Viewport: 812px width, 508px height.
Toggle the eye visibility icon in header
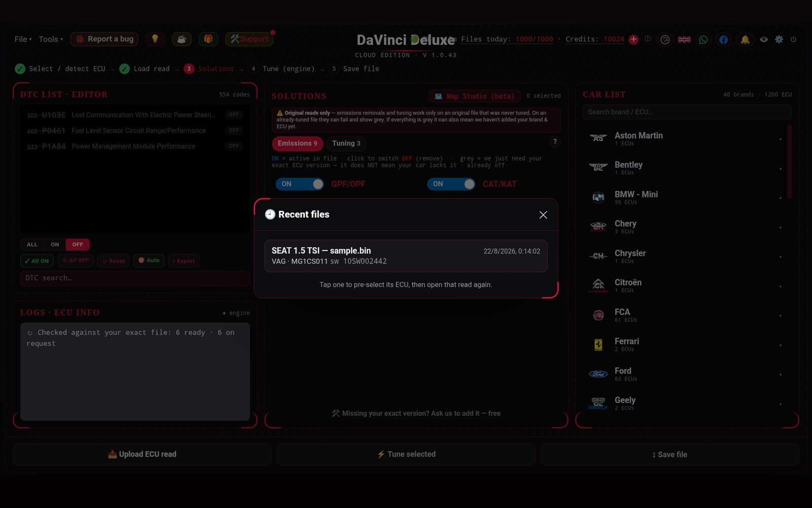click(764, 39)
